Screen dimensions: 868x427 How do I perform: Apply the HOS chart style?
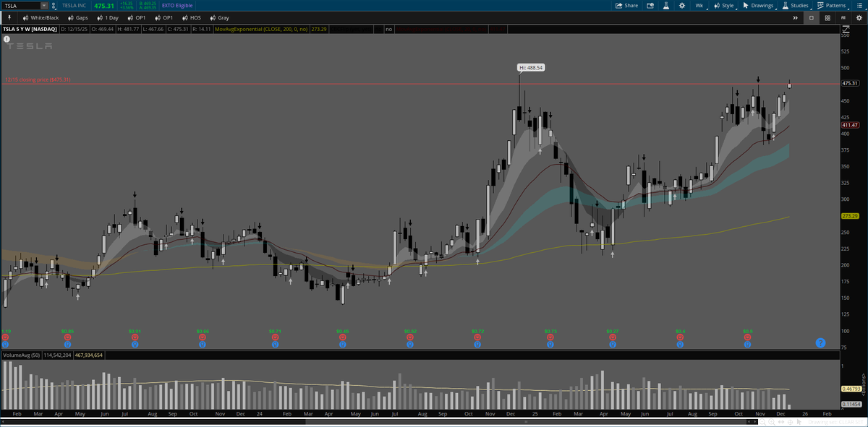191,17
